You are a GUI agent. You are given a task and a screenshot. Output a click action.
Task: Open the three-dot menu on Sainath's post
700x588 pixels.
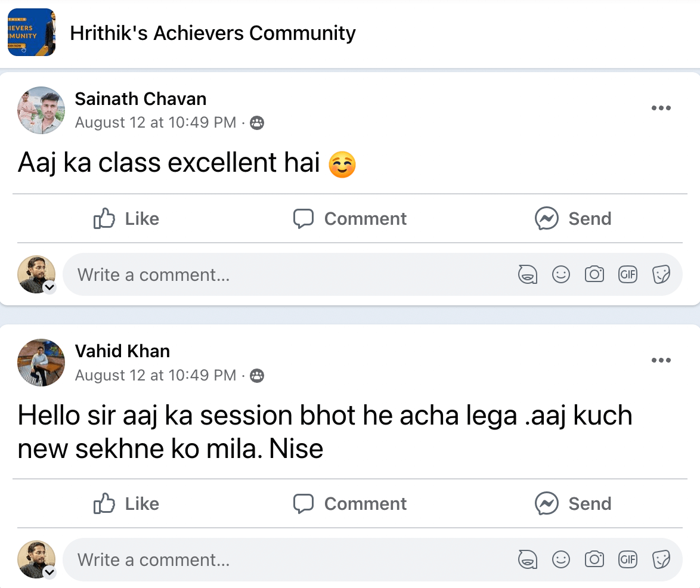[661, 109]
